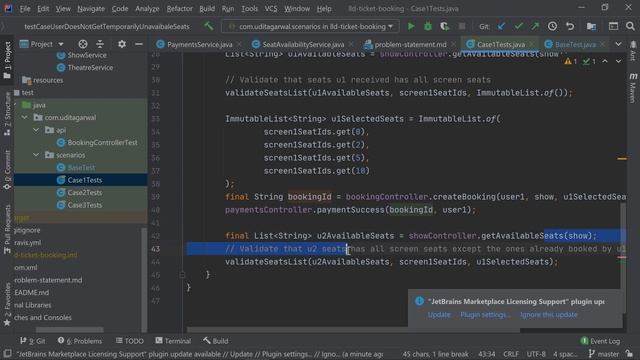640x360 pixels.
Task: Commit changes using green checkmark icon
Action: point(518,27)
